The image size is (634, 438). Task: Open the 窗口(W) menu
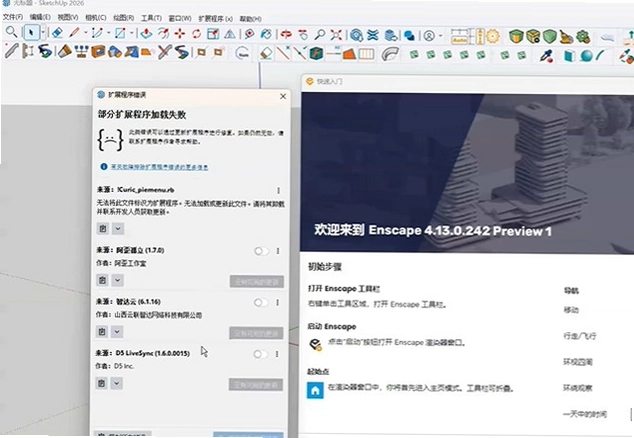coord(180,18)
